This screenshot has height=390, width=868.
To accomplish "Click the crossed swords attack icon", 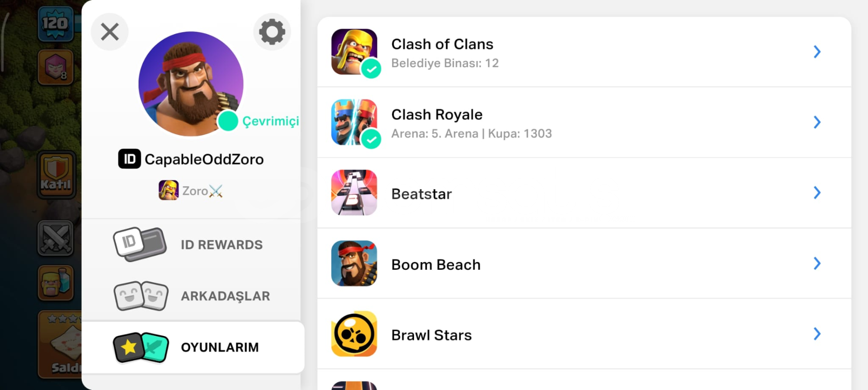I will (55, 238).
